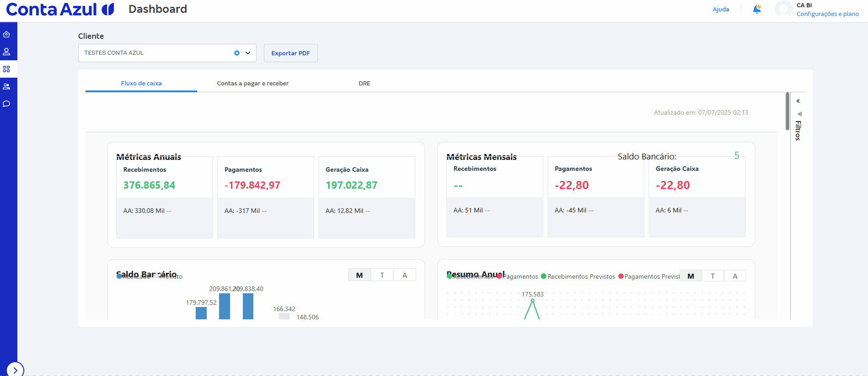This screenshot has width=868, height=376.
Task: Open the Cliente dropdown arrow
Action: (x=248, y=53)
